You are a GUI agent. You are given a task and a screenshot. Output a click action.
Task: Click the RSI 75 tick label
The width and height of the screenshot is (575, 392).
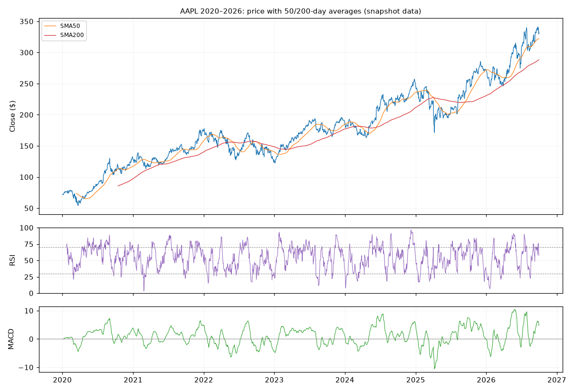click(x=29, y=244)
